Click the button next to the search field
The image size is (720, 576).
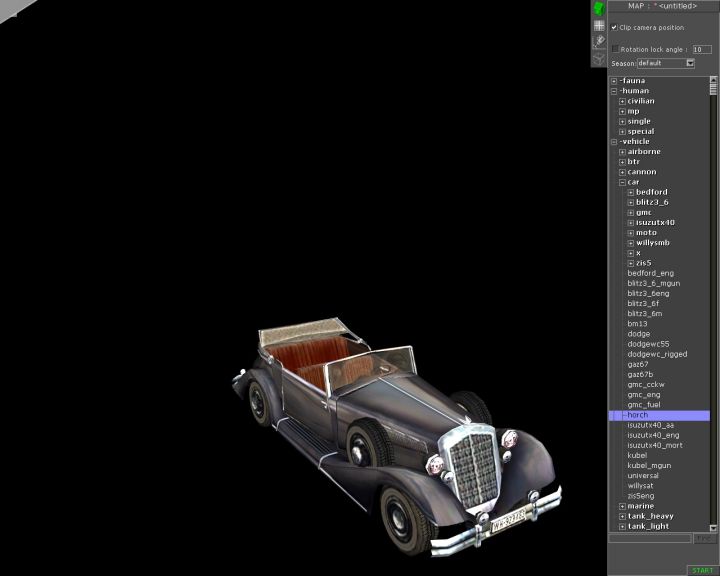(705, 539)
